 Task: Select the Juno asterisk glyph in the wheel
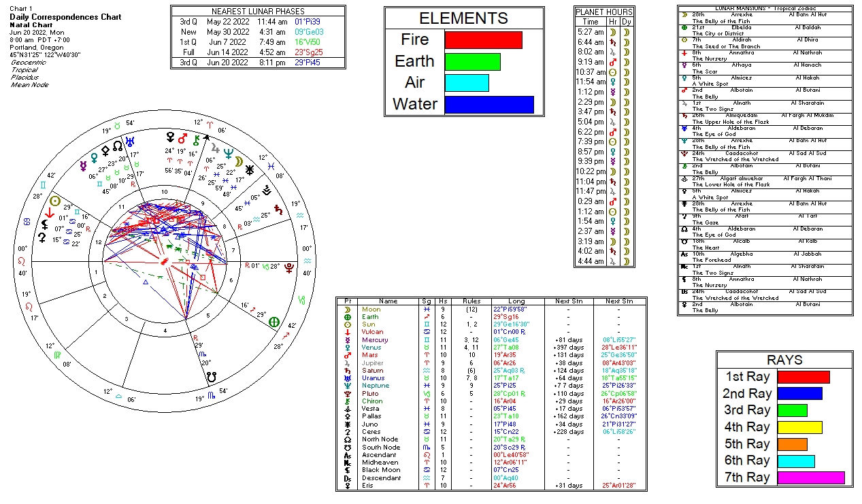coord(250,171)
